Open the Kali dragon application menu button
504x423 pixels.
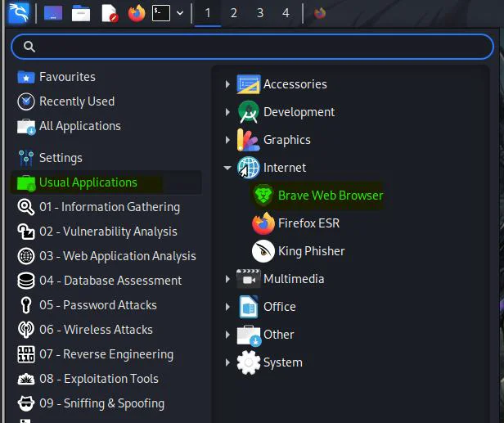[19, 13]
